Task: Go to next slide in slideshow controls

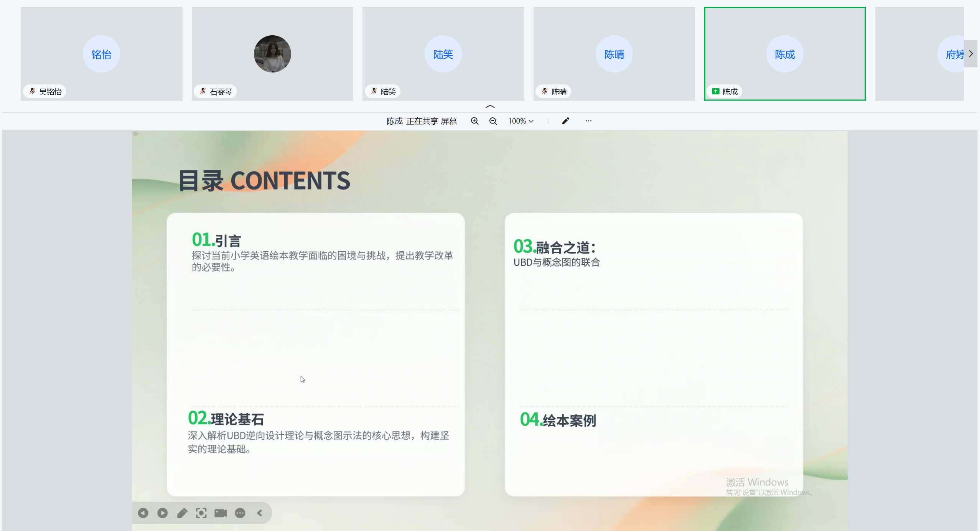Action: click(162, 513)
